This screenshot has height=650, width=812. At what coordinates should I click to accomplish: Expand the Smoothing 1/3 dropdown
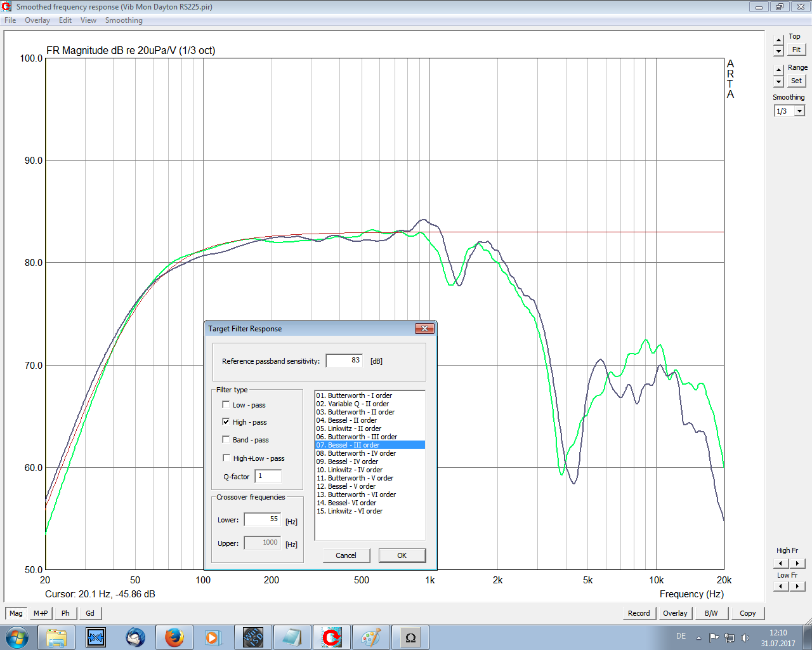tap(799, 111)
